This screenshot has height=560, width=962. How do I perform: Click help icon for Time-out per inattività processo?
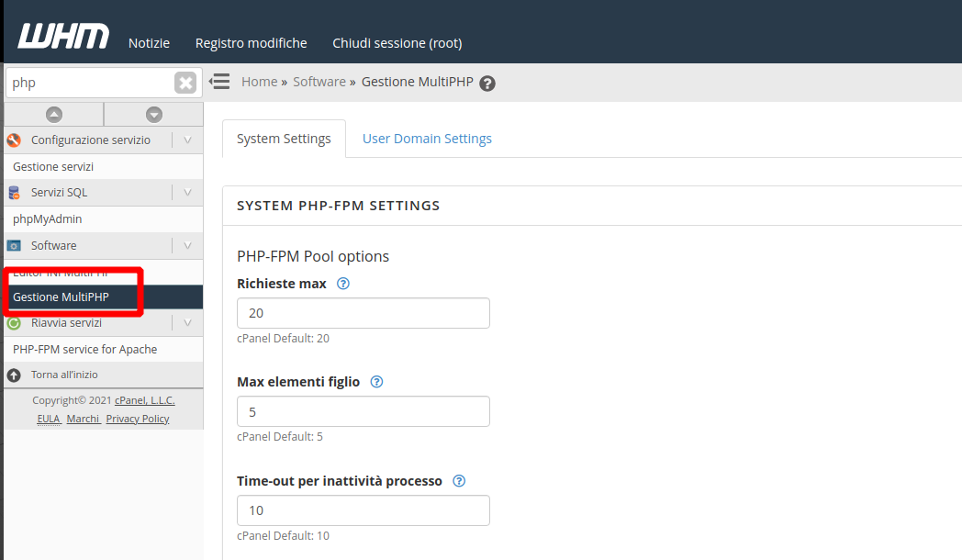[x=460, y=481]
